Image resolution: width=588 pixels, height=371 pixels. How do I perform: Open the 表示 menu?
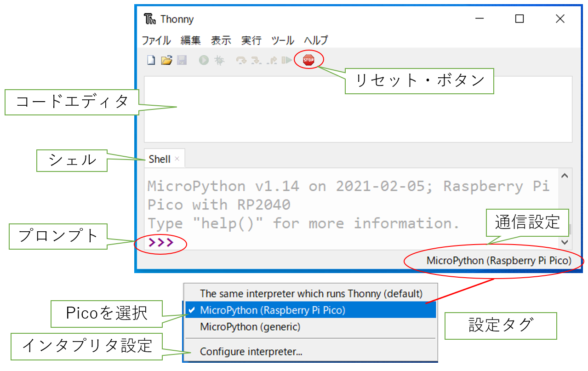221,40
